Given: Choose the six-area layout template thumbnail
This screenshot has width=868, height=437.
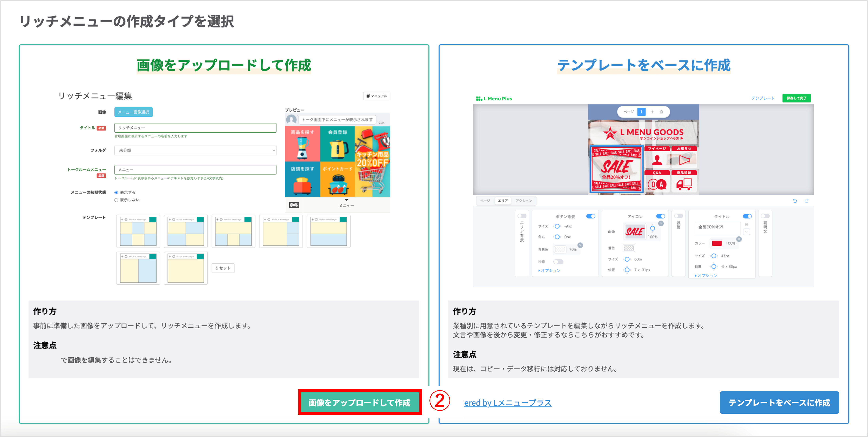Looking at the screenshot, I should tap(138, 231).
